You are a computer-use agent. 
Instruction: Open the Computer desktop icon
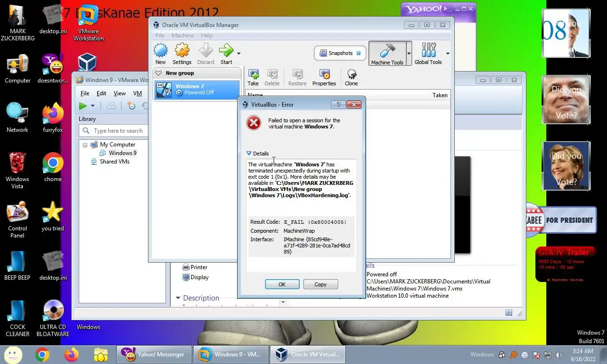(x=18, y=69)
